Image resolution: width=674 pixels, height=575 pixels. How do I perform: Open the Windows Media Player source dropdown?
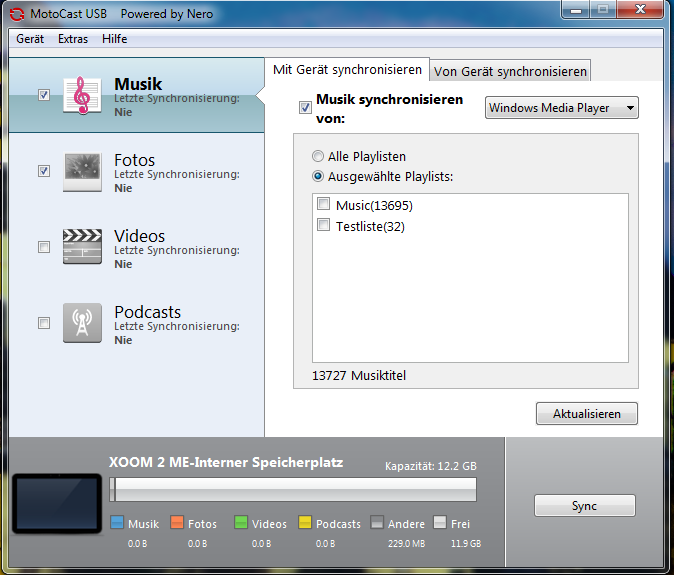pos(561,107)
